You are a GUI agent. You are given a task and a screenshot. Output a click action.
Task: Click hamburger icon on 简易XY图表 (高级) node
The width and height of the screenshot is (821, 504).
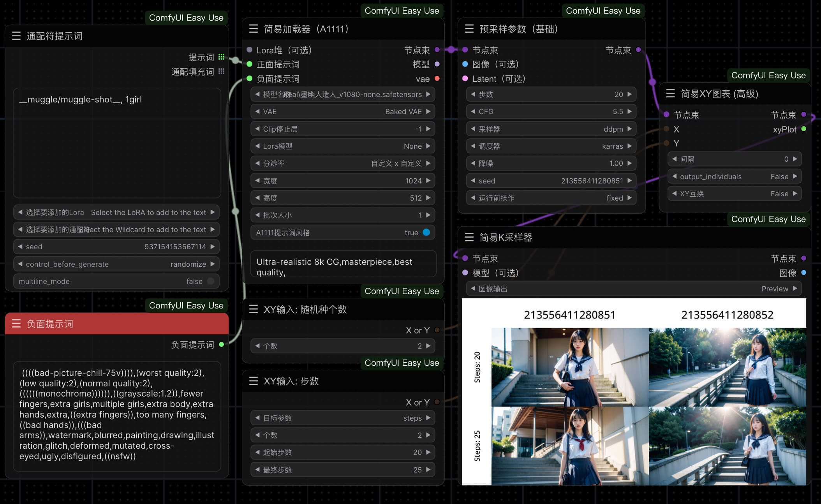point(670,93)
